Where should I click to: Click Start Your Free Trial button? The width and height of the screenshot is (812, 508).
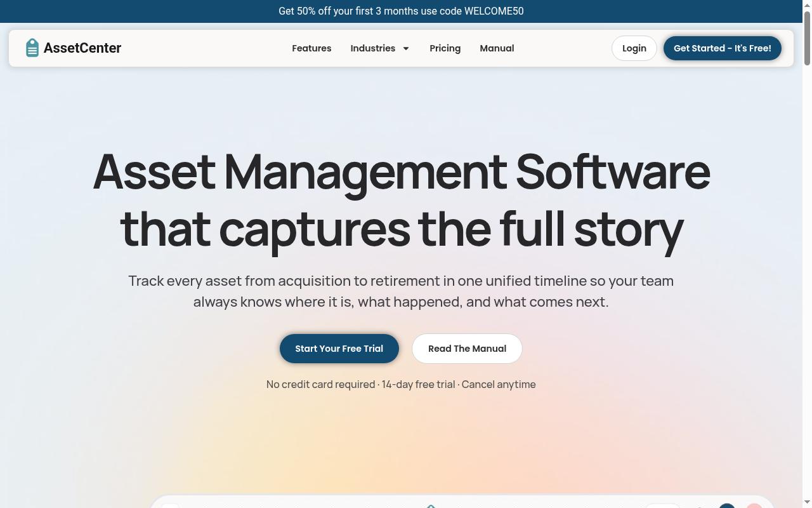click(339, 349)
